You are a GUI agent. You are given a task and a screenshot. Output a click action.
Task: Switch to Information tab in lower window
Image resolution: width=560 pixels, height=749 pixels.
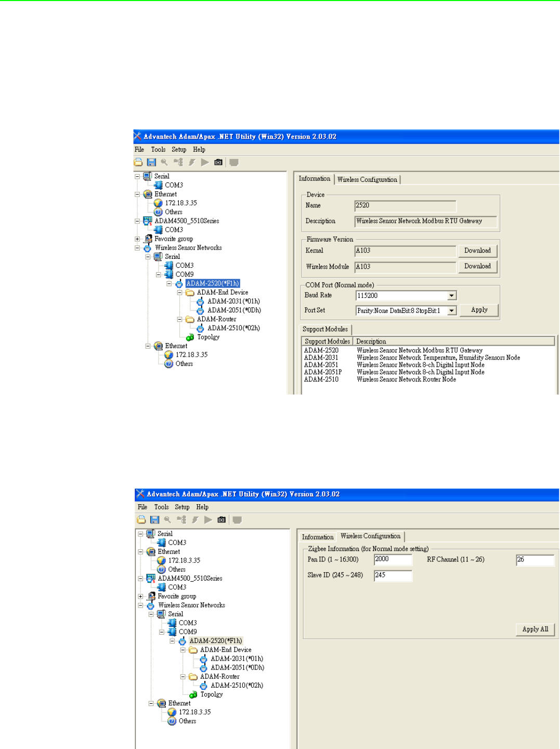coord(318,537)
